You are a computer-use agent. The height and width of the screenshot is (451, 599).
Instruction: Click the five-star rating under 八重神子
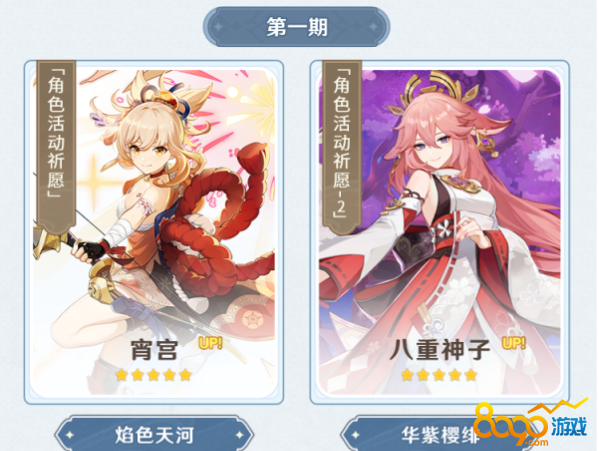click(439, 375)
